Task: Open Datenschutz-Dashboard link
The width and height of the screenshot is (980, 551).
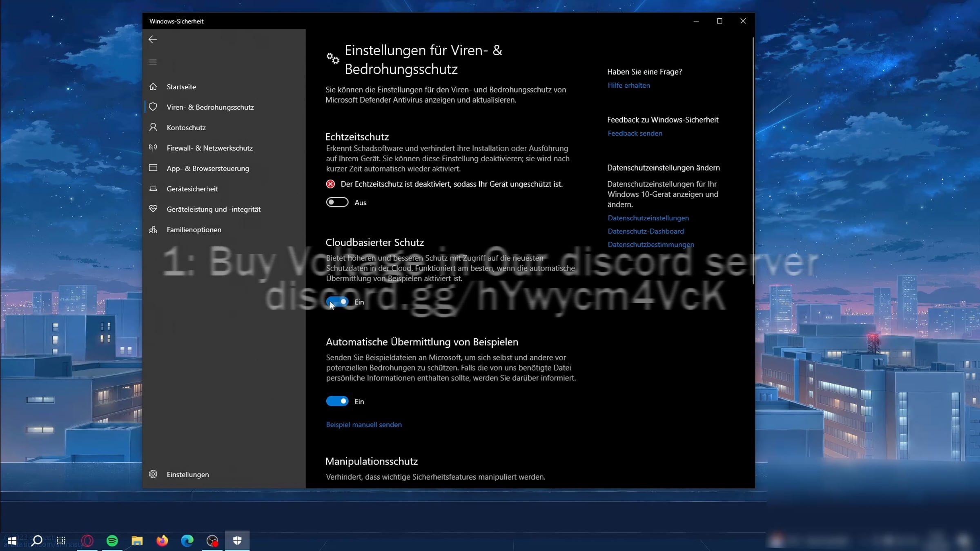Action: (x=645, y=231)
